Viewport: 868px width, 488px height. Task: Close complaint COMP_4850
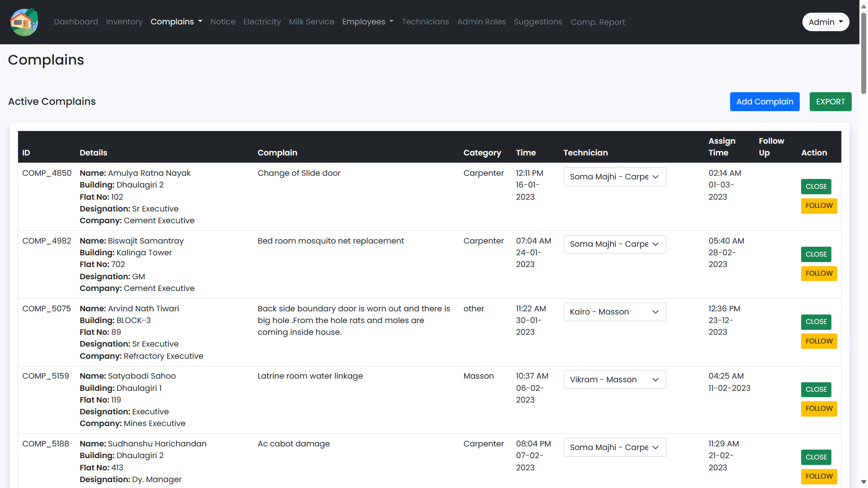816,186
